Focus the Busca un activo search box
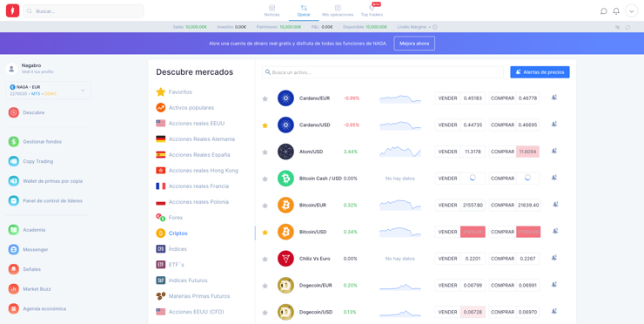 [383, 72]
